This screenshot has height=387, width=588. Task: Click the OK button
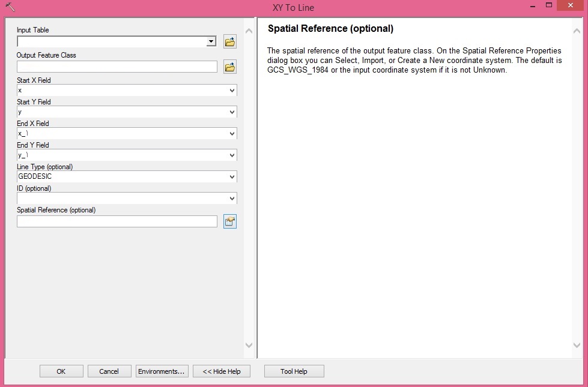click(x=61, y=371)
